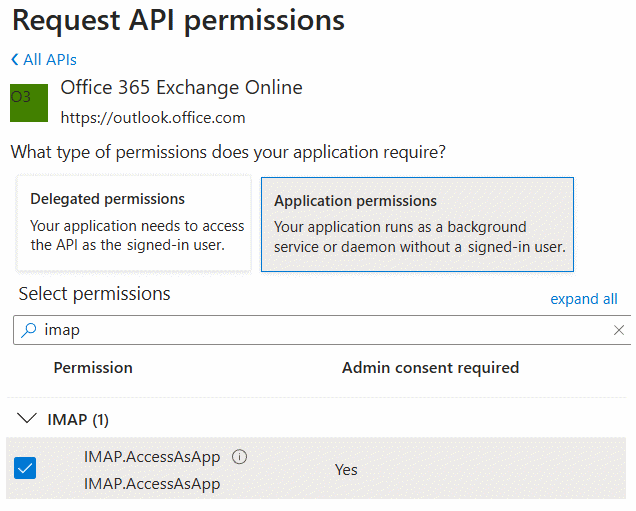Click the Office 365 Exchange Online title
Viewport: 636px width, 511px height.
pyautogui.click(x=181, y=88)
